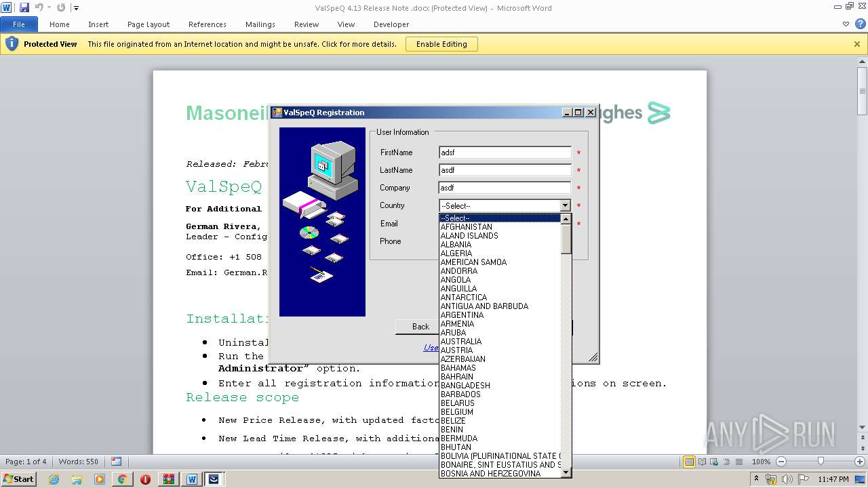Screen dimensions: 868x488
Task: Collapse the ribbon with the caret icon
Action: point(846,24)
